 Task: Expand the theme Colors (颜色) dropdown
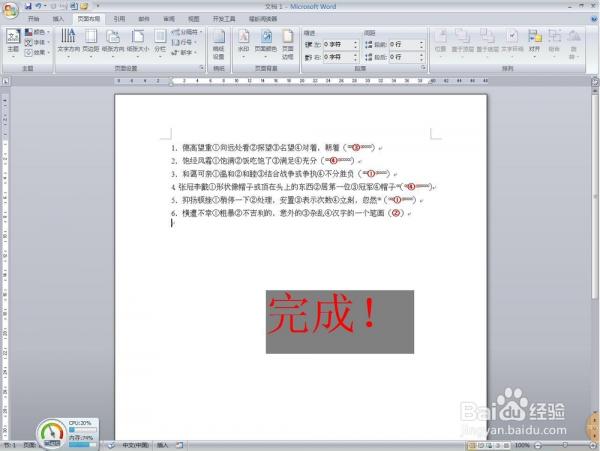[x=38, y=31]
